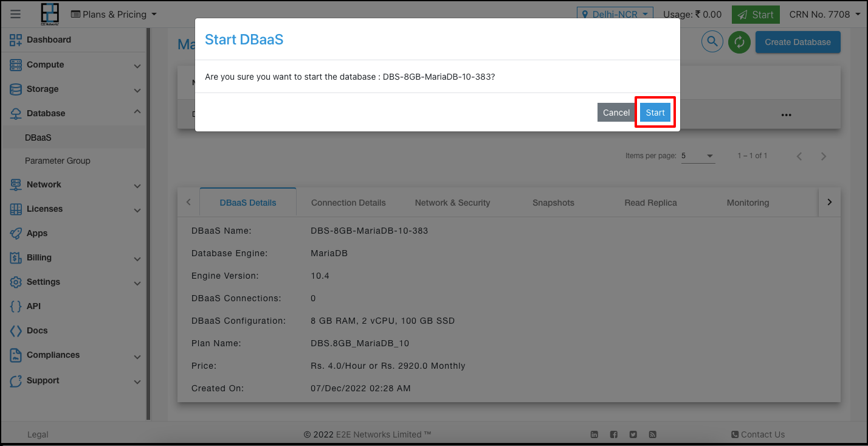Switch to the Monitoring tab
The height and width of the screenshot is (446, 868).
click(748, 203)
